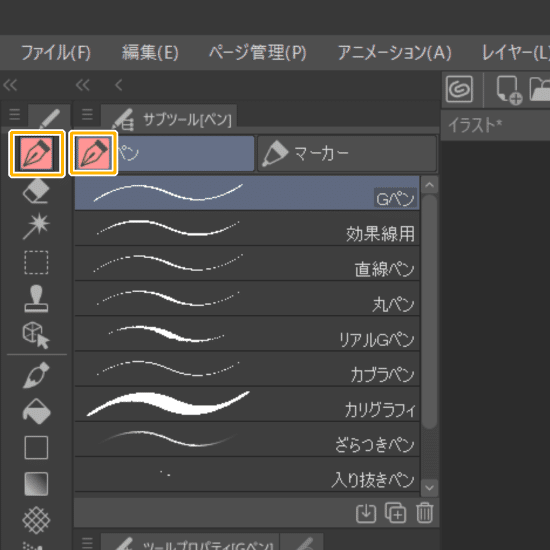Select the Operation object cube tool

(x=36, y=336)
